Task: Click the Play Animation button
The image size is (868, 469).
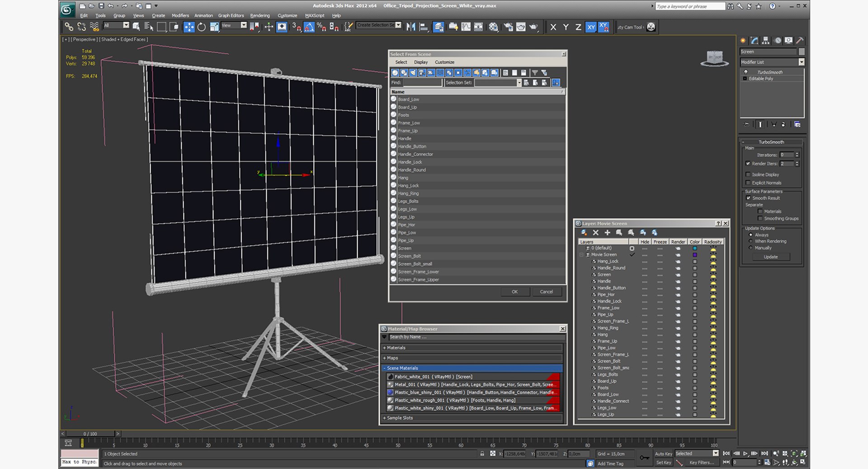Action: tap(745, 453)
